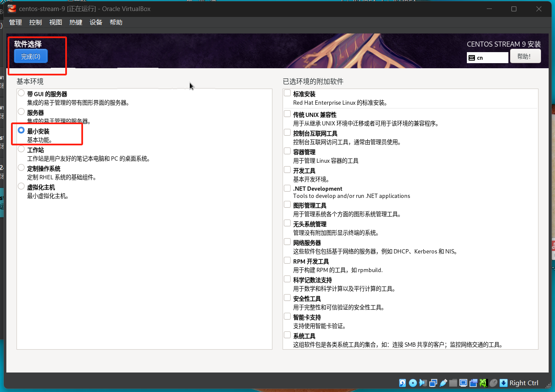The image size is (555, 392).
Task: Check the 无头系统管理 option
Action: 287,223
